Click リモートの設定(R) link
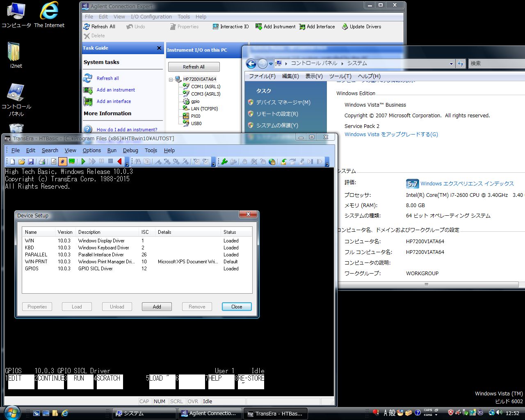Viewport: 525px width, 420px height. click(277, 114)
